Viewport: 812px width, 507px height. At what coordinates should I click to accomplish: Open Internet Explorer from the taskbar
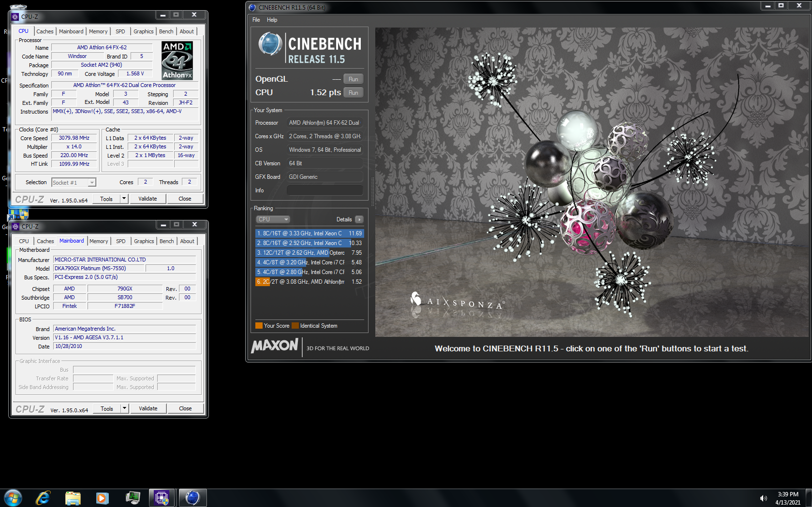43,498
